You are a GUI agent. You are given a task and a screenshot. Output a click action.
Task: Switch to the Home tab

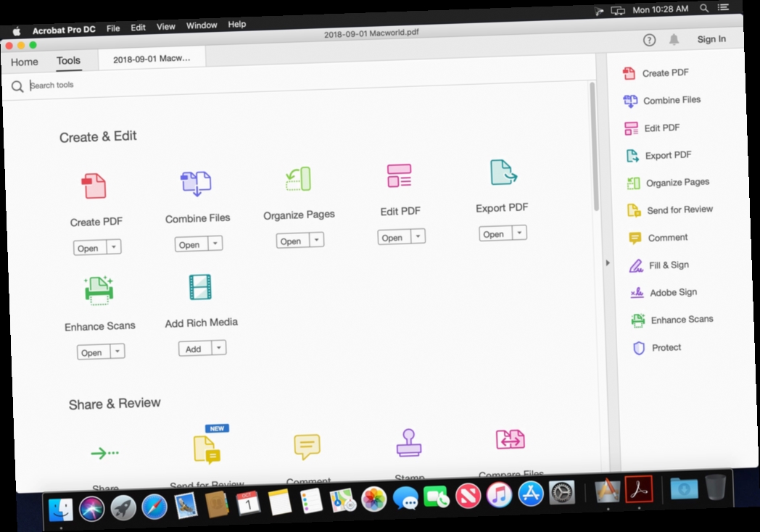(x=24, y=62)
